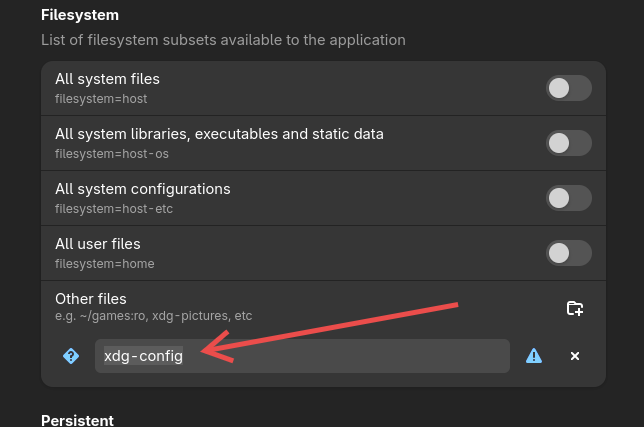Screen dimensions: 644x427
Task: Enable the All user files switch
Action: 568,253
